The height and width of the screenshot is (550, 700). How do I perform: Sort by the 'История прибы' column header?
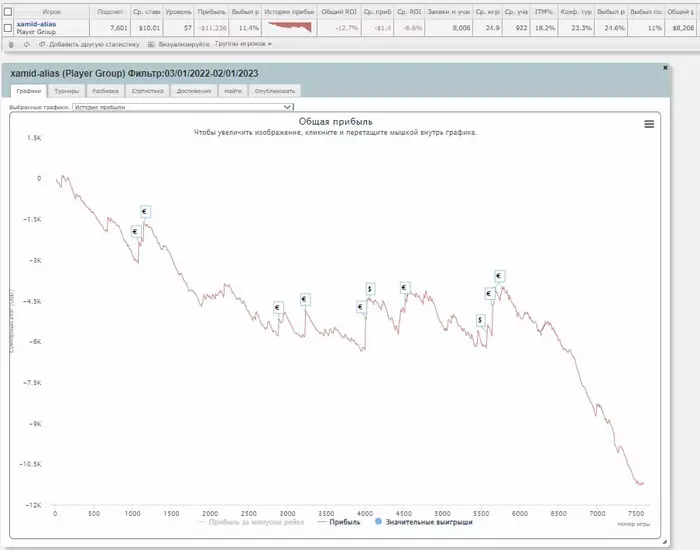coord(289,12)
